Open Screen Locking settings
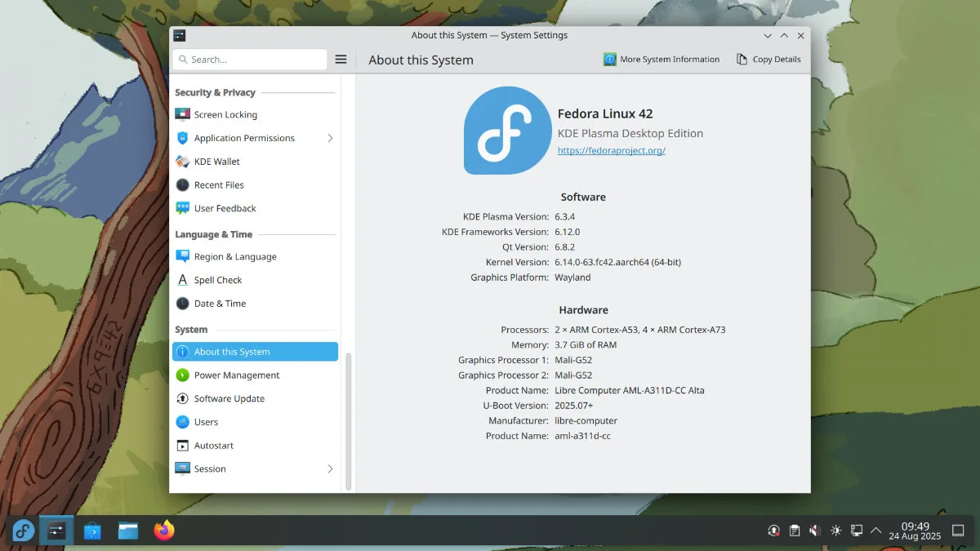Image resolution: width=980 pixels, height=551 pixels. (x=225, y=115)
